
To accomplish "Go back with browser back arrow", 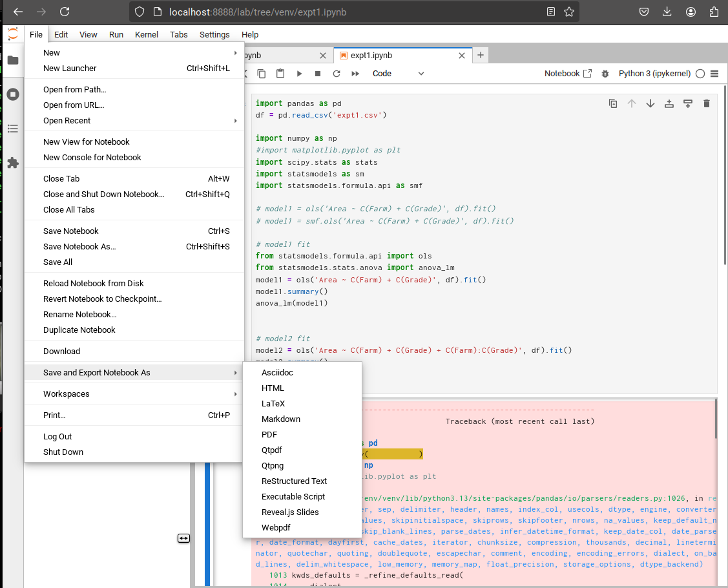I will [18, 12].
